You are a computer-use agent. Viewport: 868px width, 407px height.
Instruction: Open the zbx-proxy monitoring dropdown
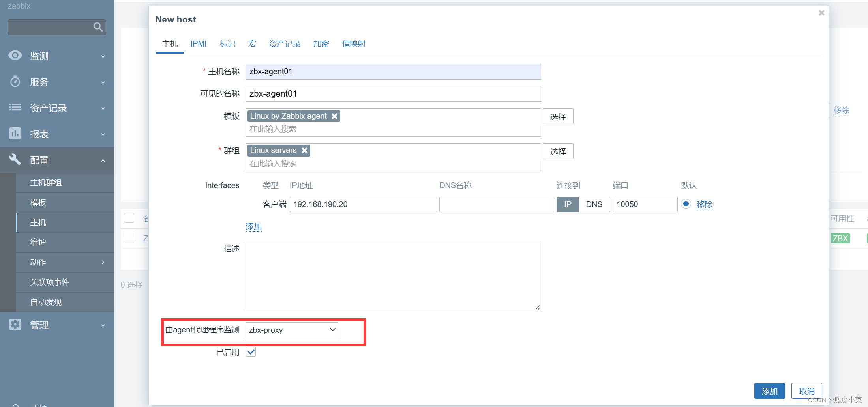pyautogui.click(x=292, y=330)
